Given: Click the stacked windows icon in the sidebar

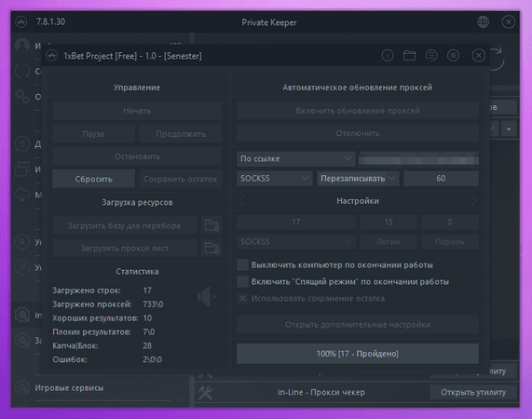Looking at the screenshot, I should pos(22,169).
